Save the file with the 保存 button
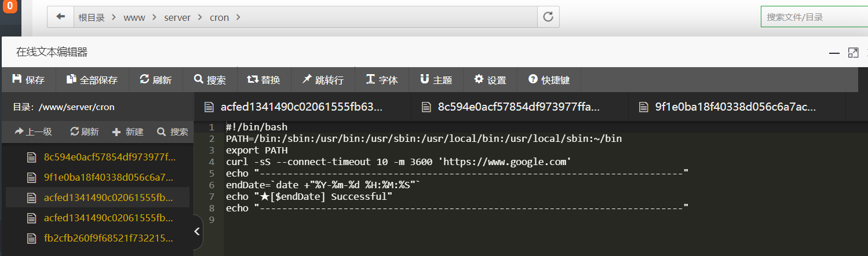 click(x=28, y=80)
